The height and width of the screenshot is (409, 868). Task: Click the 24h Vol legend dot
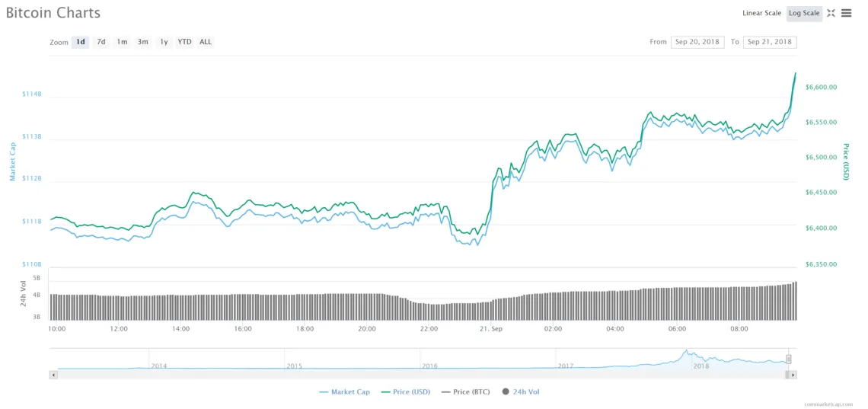pos(505,391)
